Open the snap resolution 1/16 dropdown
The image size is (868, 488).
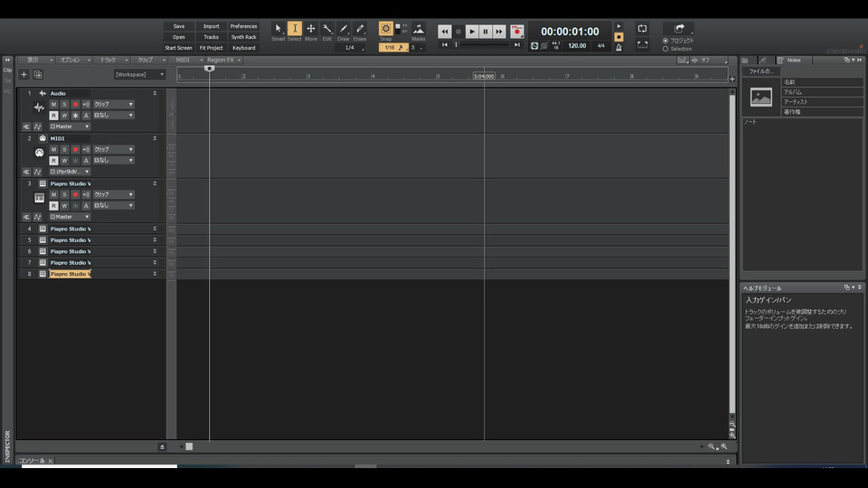[393, 48]
